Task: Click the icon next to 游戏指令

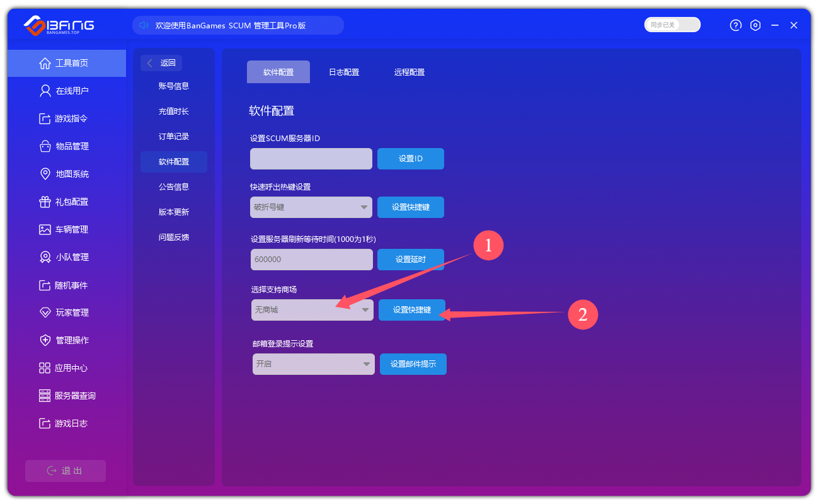Action: pyautogui.click(x=45, y=118)
